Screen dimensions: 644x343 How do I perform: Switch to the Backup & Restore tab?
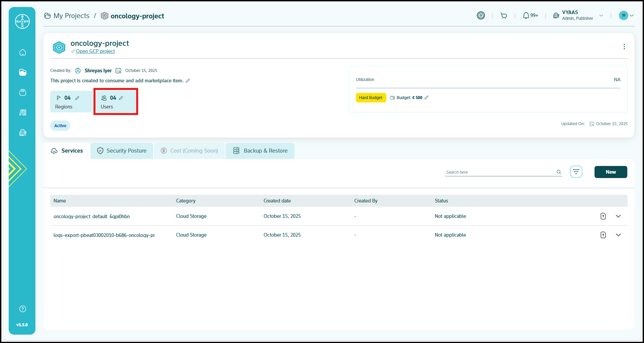(260, 151)
